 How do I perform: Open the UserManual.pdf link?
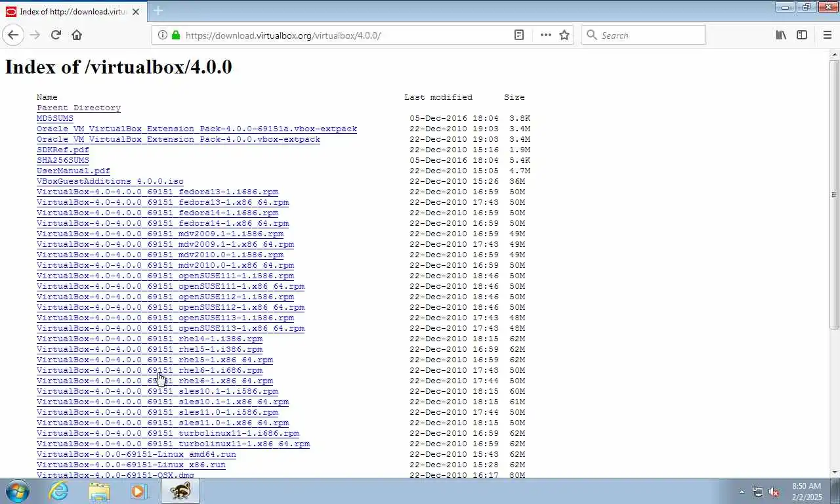point(73,171)
